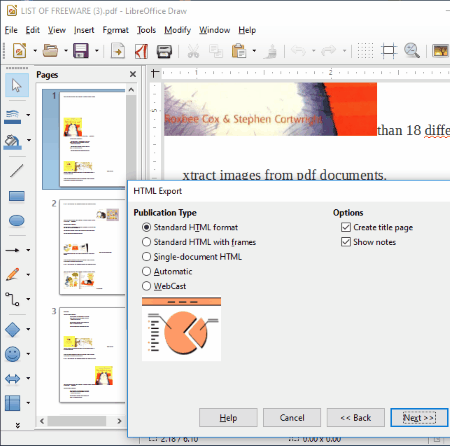Open the Fill Color dropdown arrow
The width and height of the screenshot is (450, 446).
coord(29,140)
